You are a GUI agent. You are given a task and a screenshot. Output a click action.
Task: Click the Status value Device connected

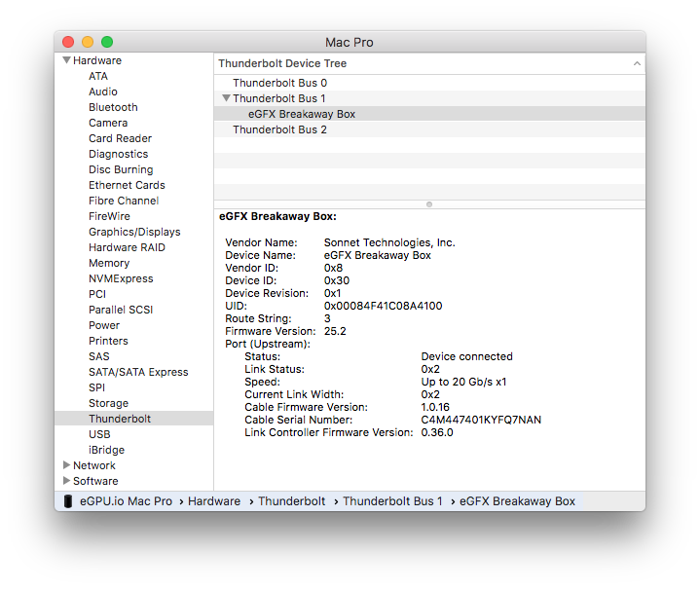click(x=466, y=356)
